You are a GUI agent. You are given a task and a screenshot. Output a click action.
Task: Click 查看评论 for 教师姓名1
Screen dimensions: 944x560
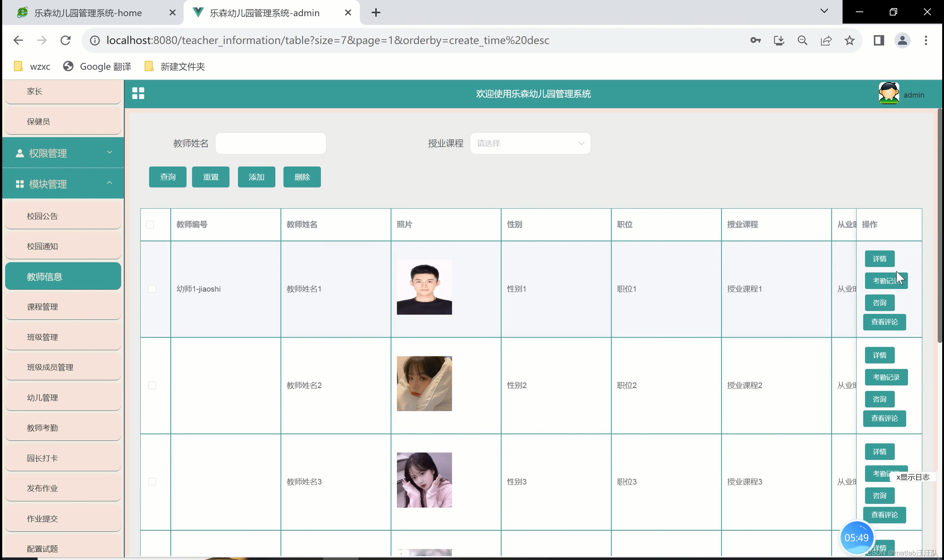click(884, 322)
